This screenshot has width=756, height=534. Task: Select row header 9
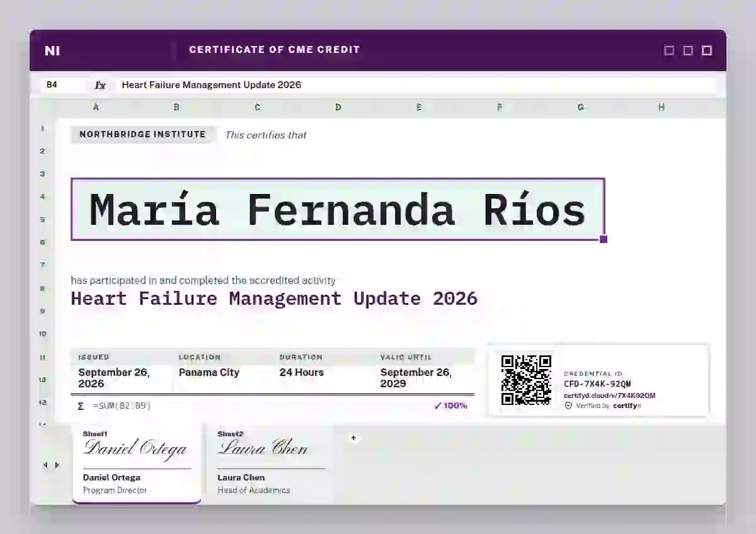[x=43, y=311]
